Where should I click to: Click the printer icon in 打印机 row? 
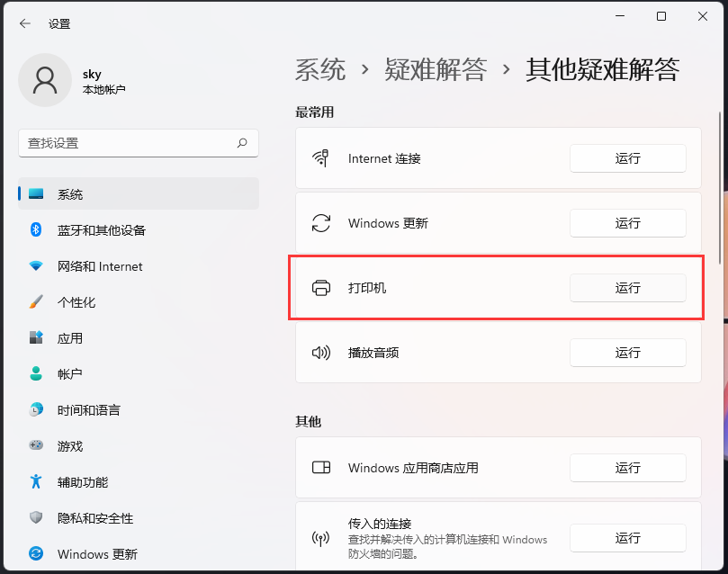click(321, 288)
